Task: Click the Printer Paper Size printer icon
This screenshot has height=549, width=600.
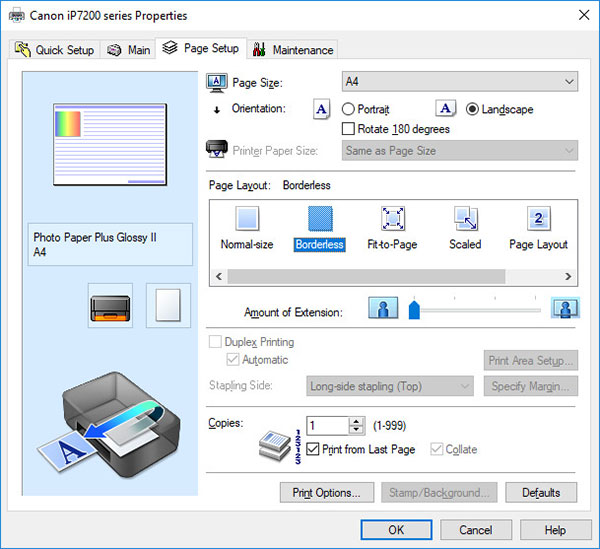Action: point(217,149)
